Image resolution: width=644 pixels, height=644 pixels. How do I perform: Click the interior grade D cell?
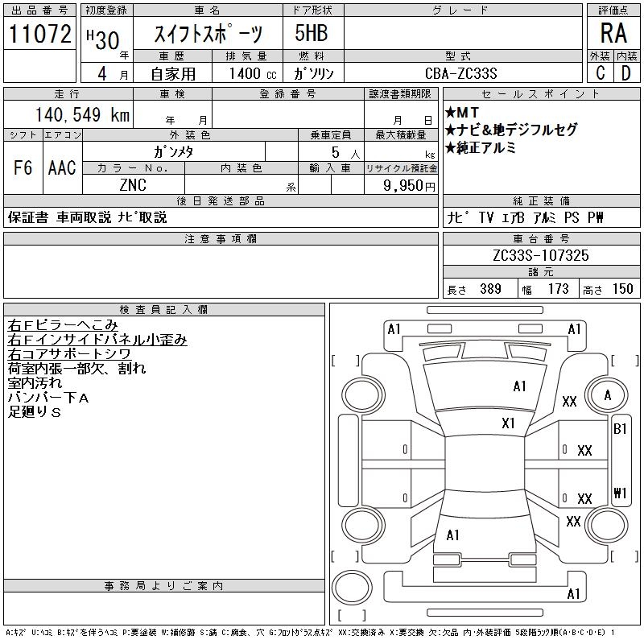625,73
